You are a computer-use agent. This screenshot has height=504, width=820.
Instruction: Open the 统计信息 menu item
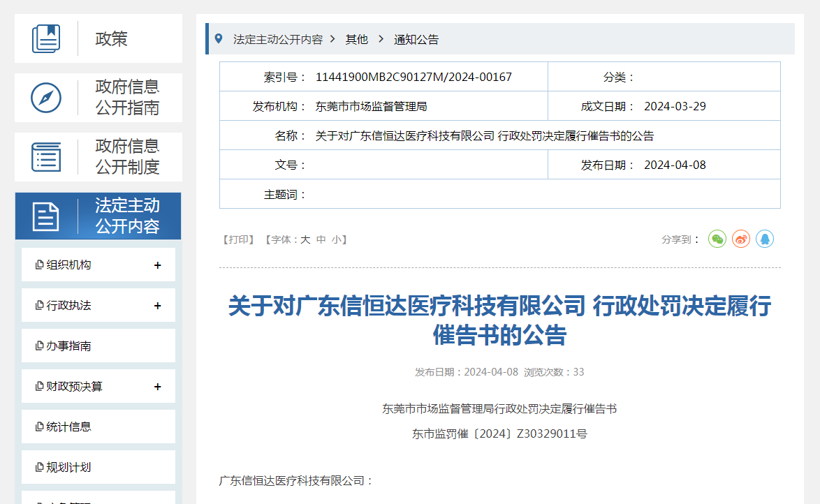[98, 427]
